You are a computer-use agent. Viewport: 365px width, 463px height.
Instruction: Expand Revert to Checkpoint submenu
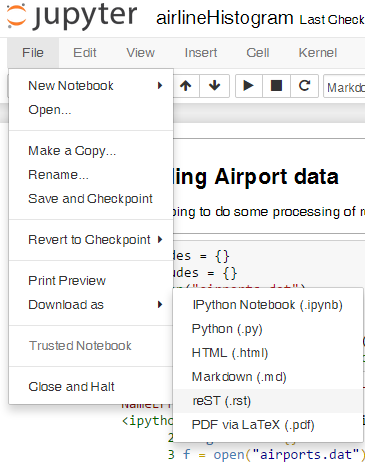[91, 240]
